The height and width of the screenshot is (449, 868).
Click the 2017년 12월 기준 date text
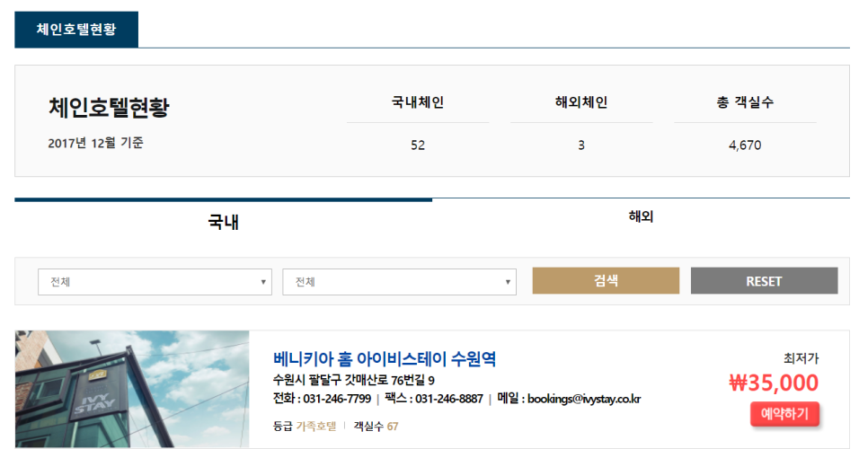[96, 143]
